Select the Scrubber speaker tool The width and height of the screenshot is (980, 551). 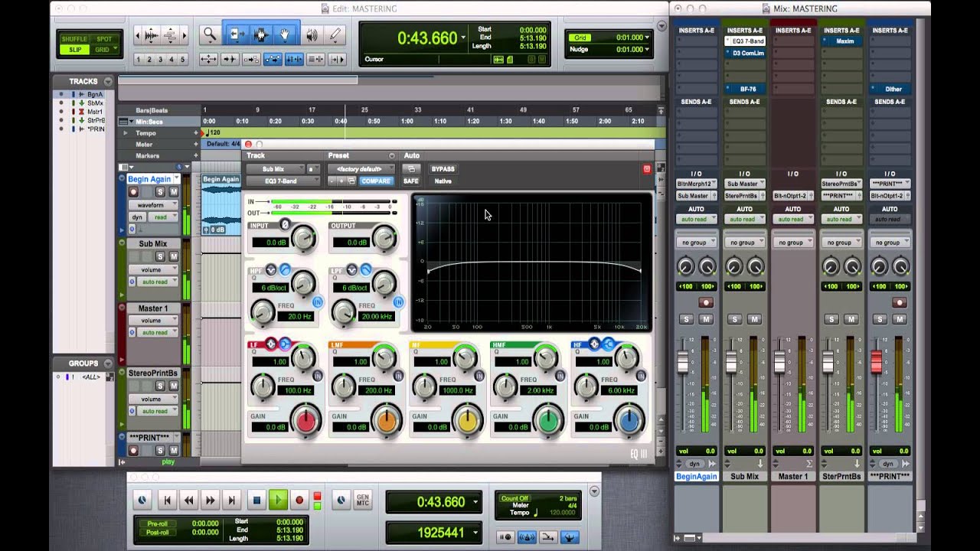311,34
